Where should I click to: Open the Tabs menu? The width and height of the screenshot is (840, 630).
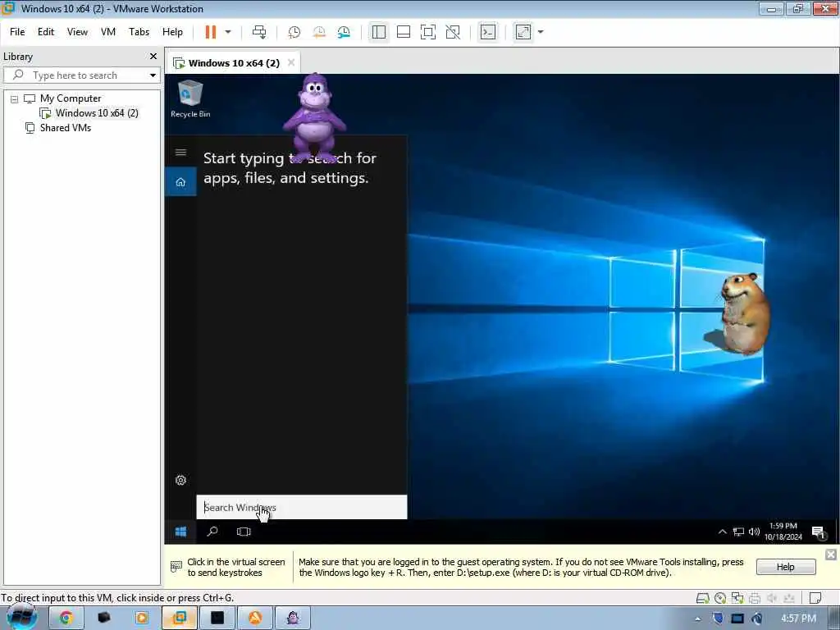(x=139, y=32)
